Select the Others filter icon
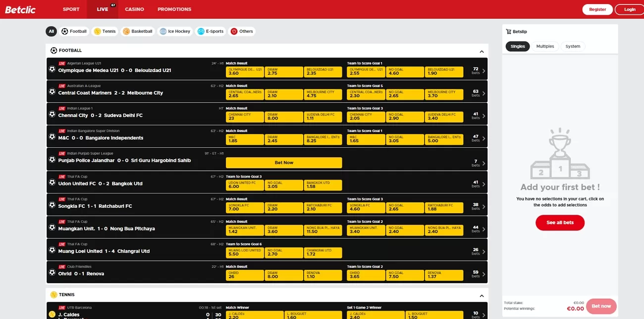 coord(234,31)
